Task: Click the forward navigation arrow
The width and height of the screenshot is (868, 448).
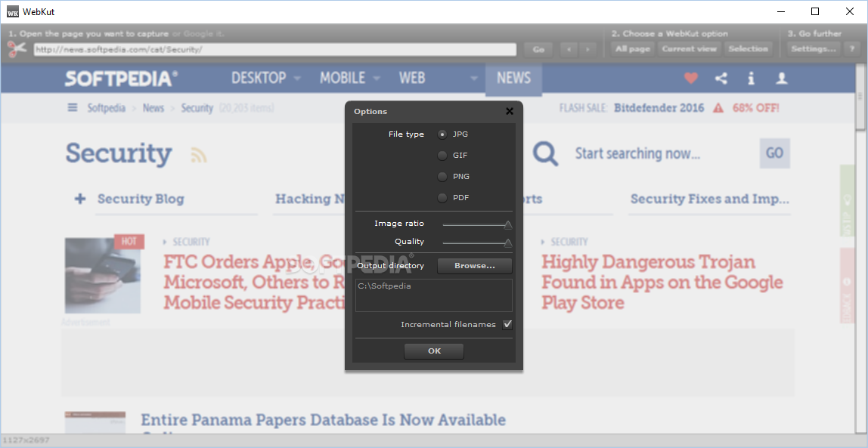Action: [587, 49]
